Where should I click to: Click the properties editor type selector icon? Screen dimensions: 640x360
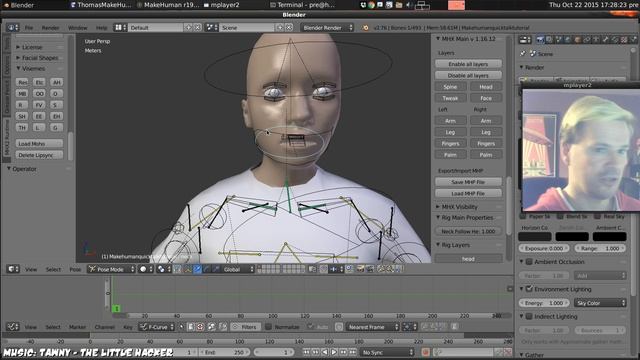coord(525,40)
